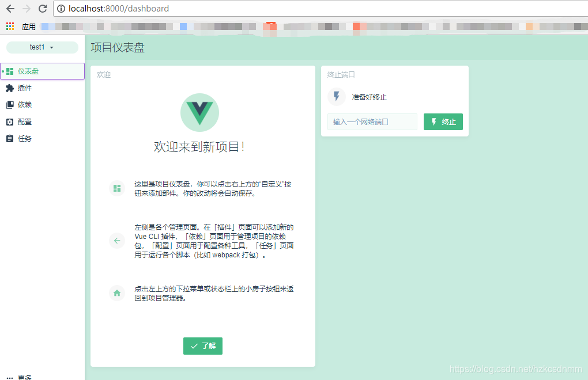Click the tasks clipboard icon

coord(10,139)
